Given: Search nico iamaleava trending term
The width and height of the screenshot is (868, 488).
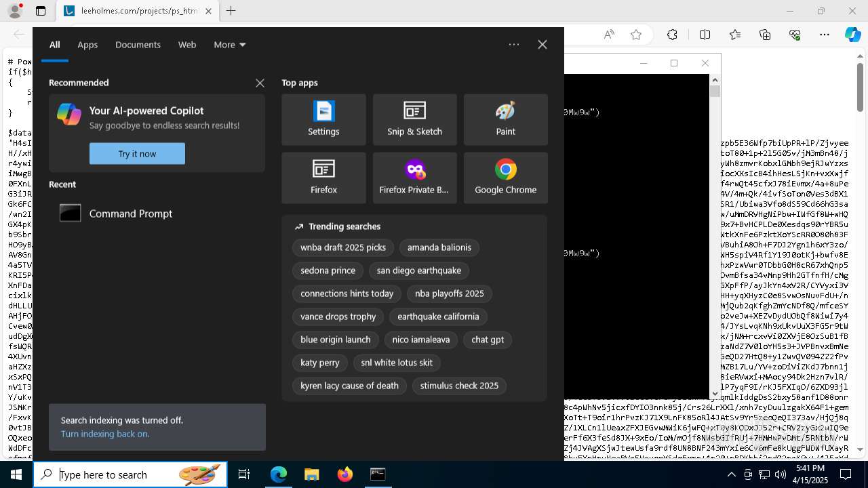Looking at the screenshot, I should click(421, 340).
